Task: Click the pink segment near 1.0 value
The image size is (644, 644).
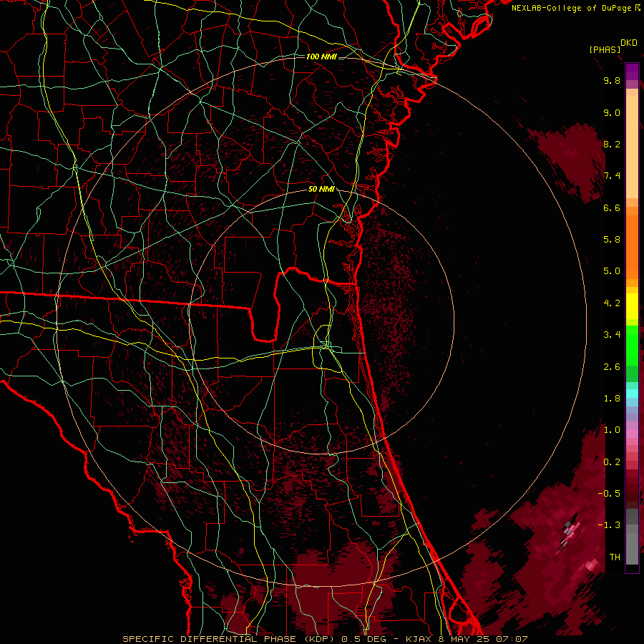Action: 632,434
